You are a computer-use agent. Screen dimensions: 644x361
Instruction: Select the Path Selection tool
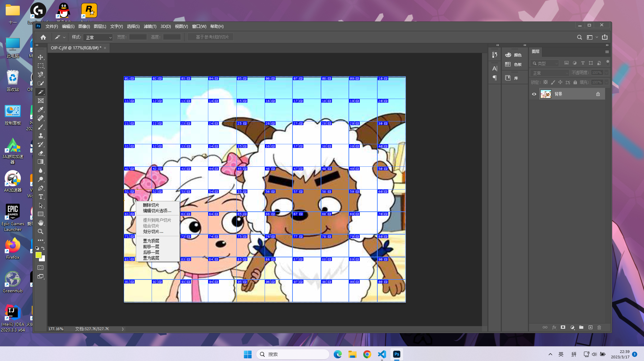coord(41,205)
